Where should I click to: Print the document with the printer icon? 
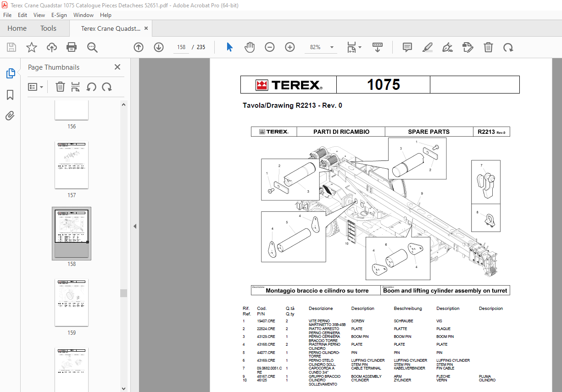pos(72,47)
